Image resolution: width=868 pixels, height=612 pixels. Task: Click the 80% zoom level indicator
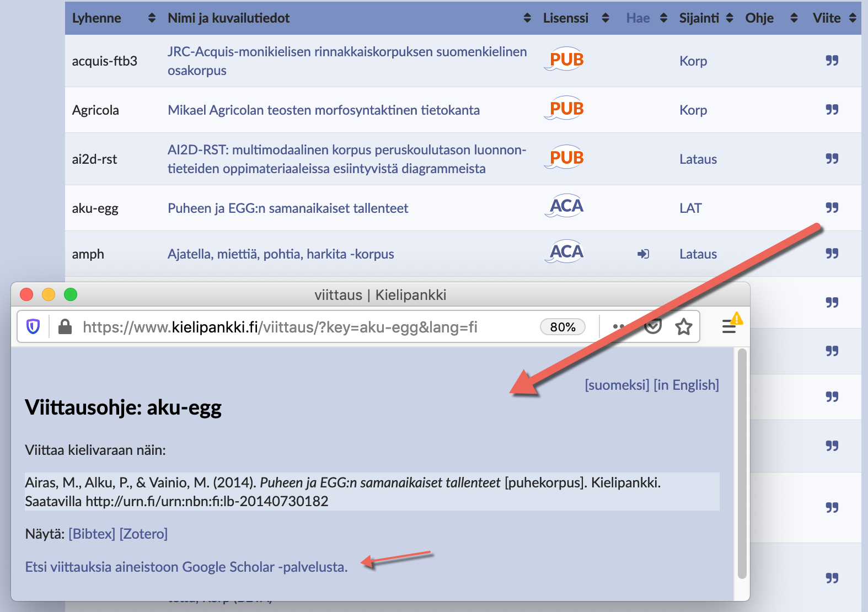(x=562, y=327)
